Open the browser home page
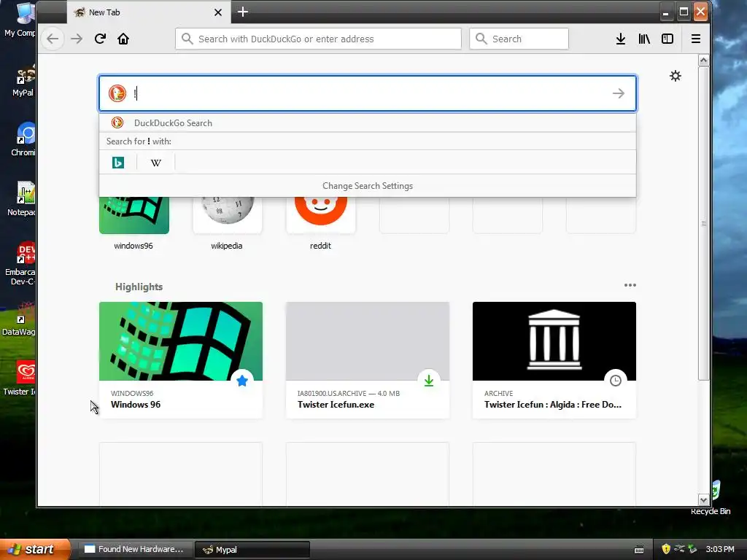747x560 pixels. [123, 39]
